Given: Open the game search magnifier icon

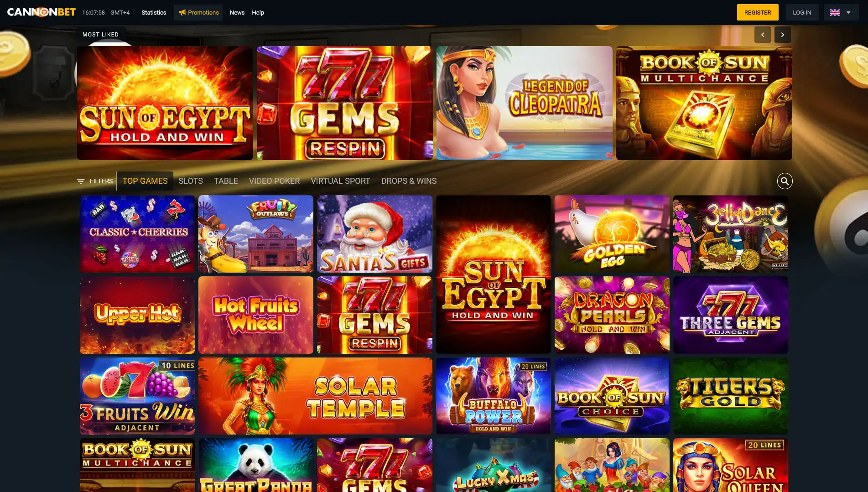Looking at the screenshot, I should (785, 181).
